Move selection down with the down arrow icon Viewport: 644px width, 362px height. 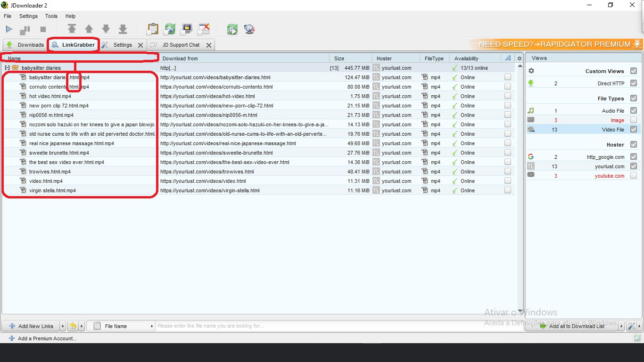(106, 29)
